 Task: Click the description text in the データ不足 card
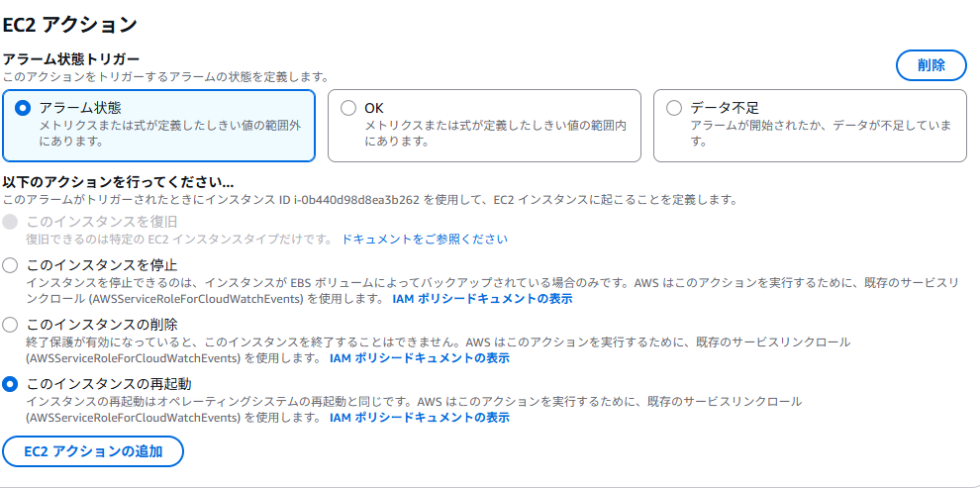coord(821,134)
